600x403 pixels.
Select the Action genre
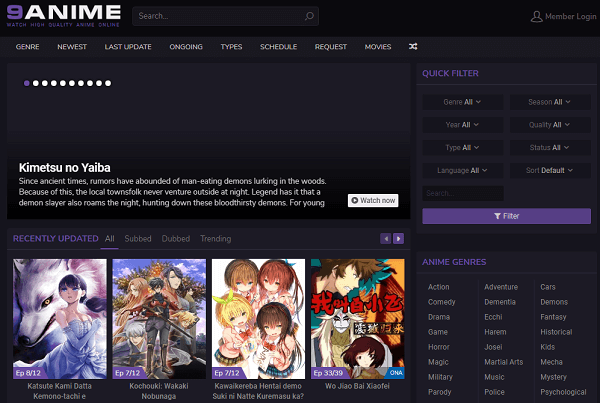tap(439, 287)
